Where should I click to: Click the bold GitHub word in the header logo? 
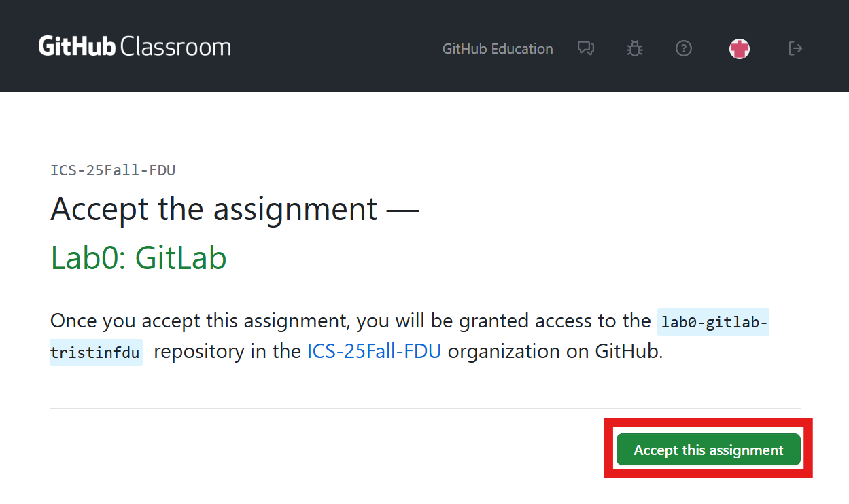[x=77, y=47]
